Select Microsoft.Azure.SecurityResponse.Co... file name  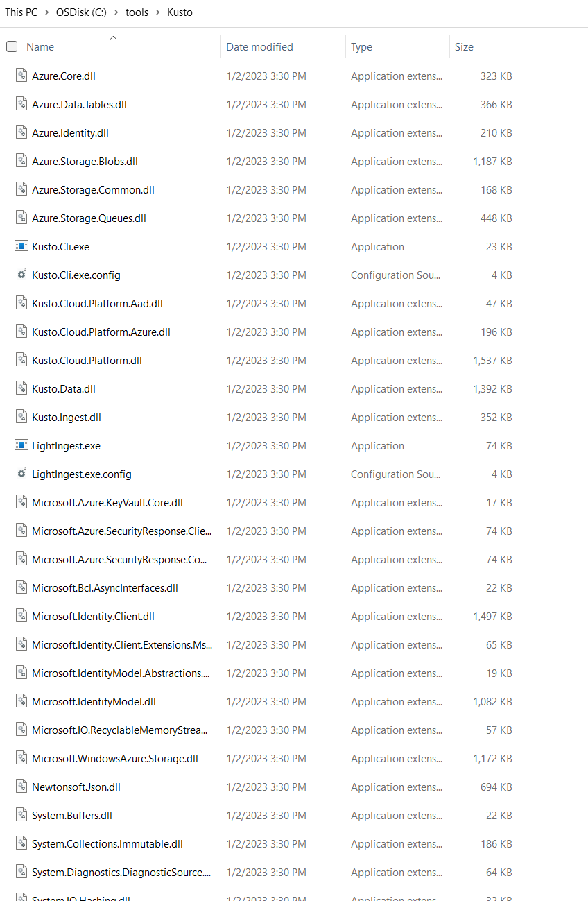(x=120, y=560)
